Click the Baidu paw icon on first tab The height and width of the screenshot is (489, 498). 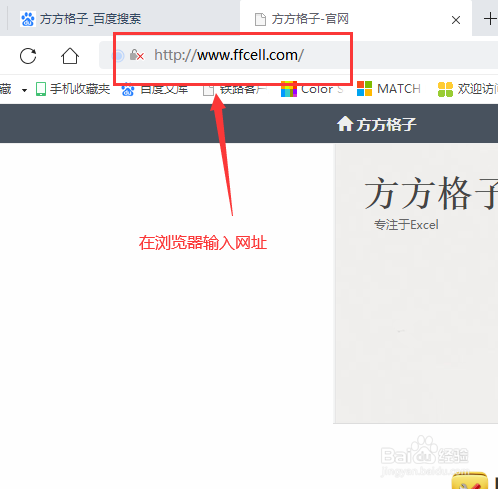(x=28, y=19)
